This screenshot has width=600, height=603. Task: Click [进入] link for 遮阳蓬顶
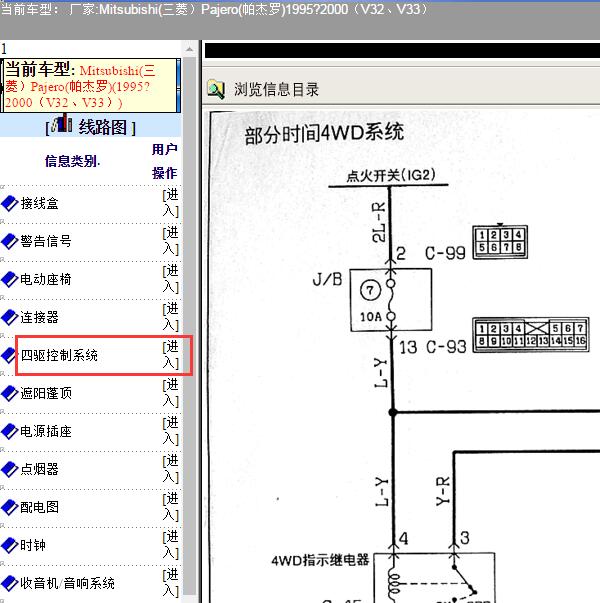coord(171,393)
